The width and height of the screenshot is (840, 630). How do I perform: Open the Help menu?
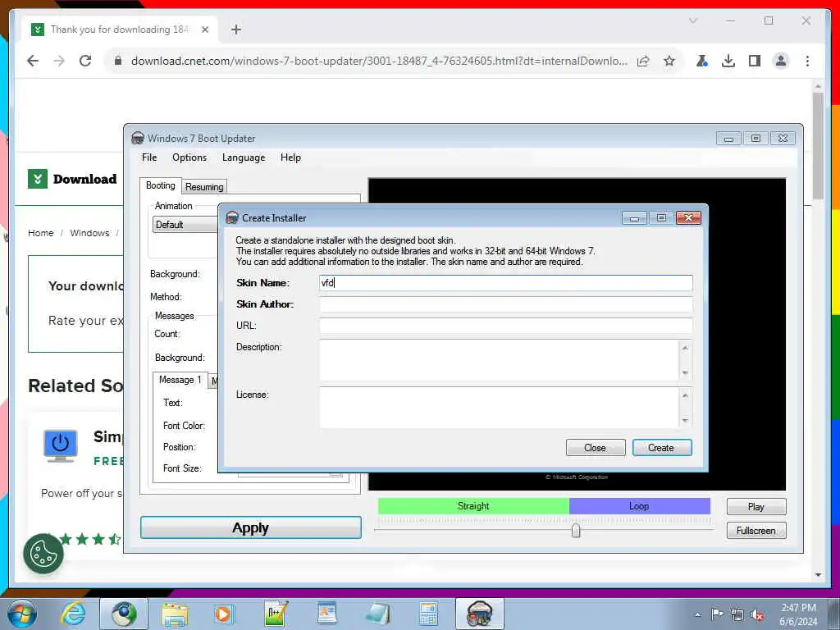pyautogui.click(x=290, y=157)
